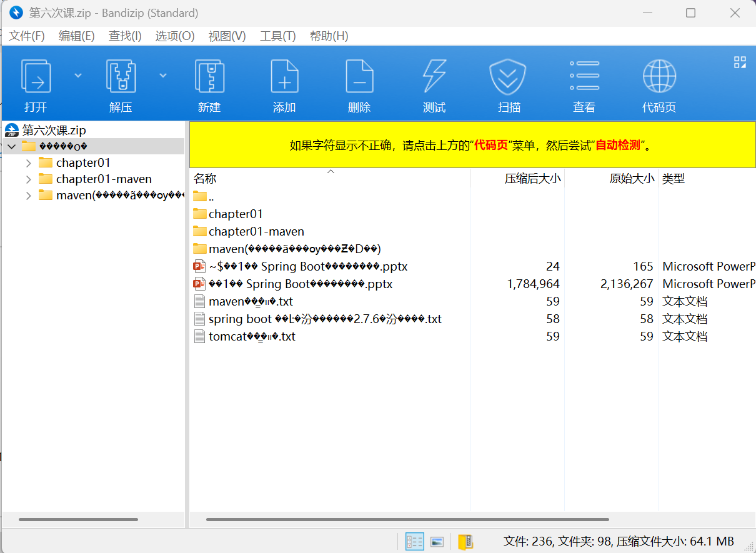Screen dimensions: 756x553
Task: Click the yellow code page warning banner
Action: click(472, 145)
